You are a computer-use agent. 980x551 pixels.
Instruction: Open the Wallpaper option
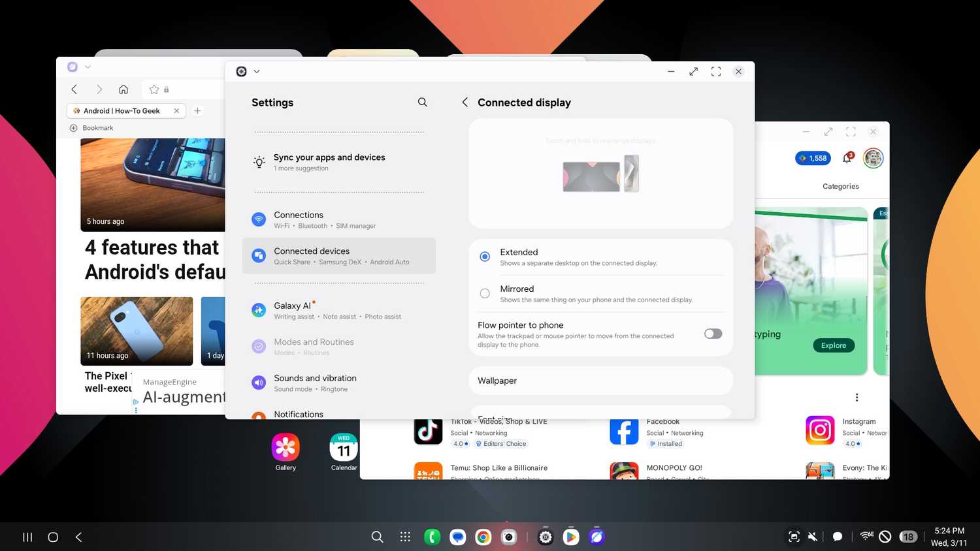[x=600, y=381]
